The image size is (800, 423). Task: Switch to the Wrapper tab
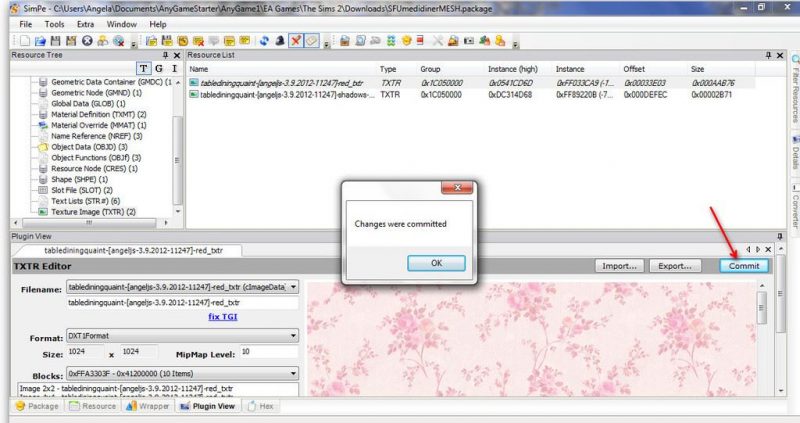click(x=147, y=406)
